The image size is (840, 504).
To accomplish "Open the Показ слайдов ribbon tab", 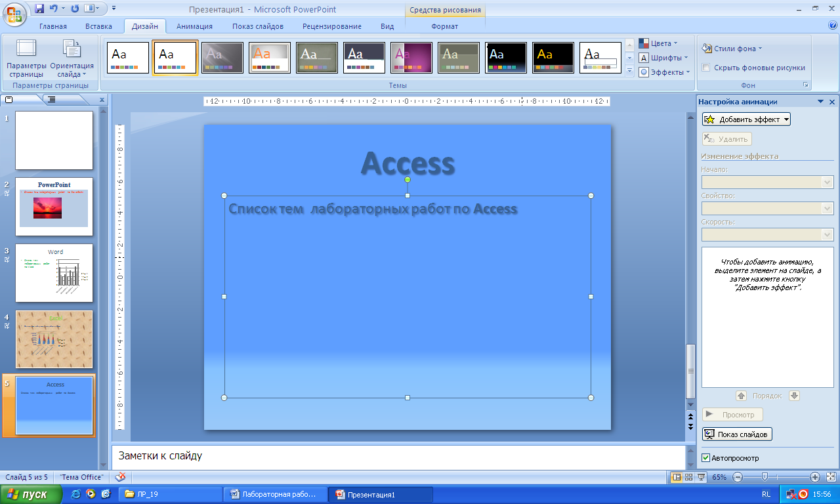I will tap(258, 26).
